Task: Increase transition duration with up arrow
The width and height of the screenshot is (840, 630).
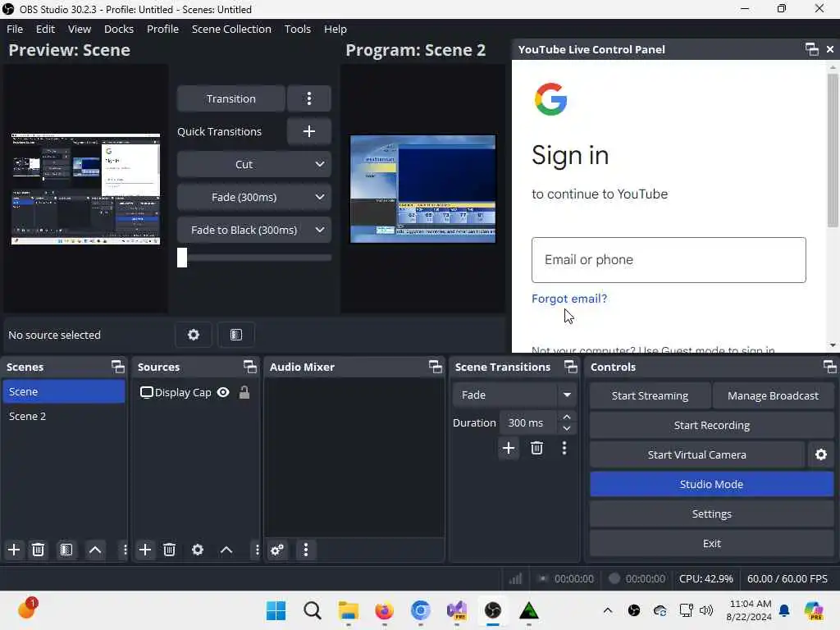Action: point(567,417)
